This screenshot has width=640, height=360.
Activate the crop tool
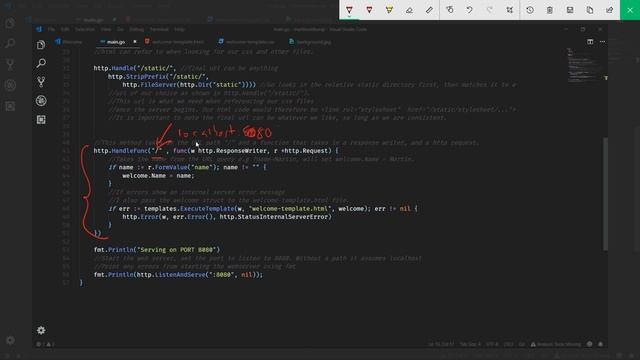(509, 10)
